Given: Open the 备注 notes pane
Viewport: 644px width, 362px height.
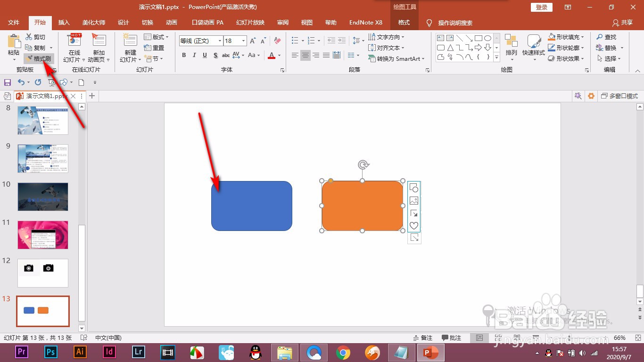Looking at the screenshot, I should pyautogui.click(x=423, y=338).
